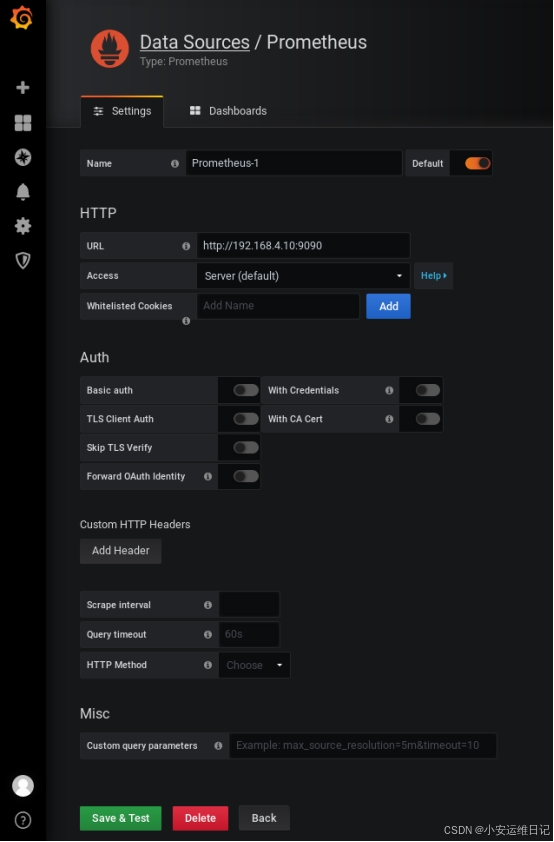This screenshot has width=554, height=842.
Task: Enable the TLS Client Auth switch
Action: point(246,419)
